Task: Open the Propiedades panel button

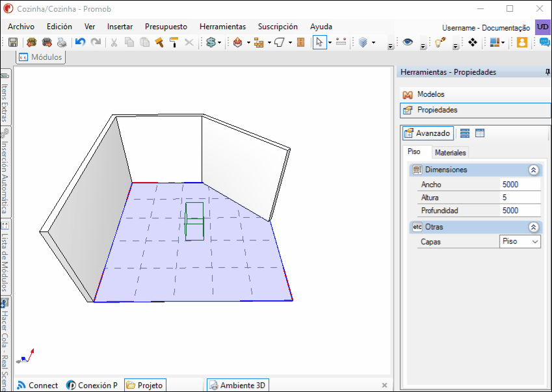Action: (x=475, y=110)
